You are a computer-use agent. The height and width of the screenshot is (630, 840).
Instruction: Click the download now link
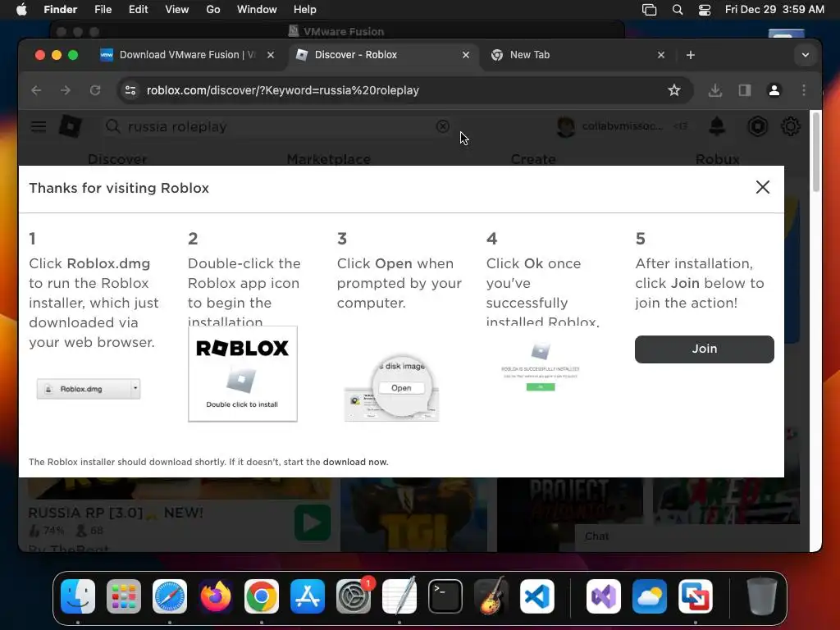(x=355, y=462)
